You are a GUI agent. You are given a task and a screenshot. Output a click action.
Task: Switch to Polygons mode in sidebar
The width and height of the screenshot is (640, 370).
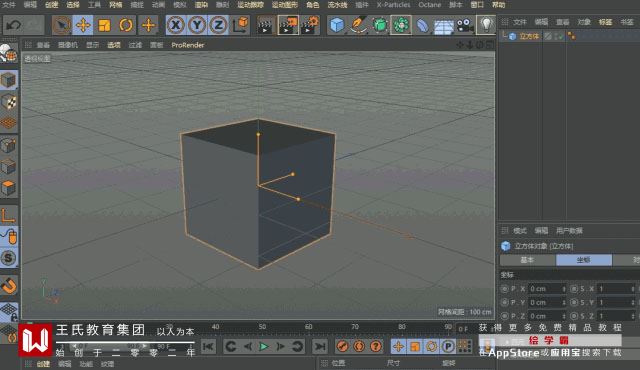pos(9,188)
